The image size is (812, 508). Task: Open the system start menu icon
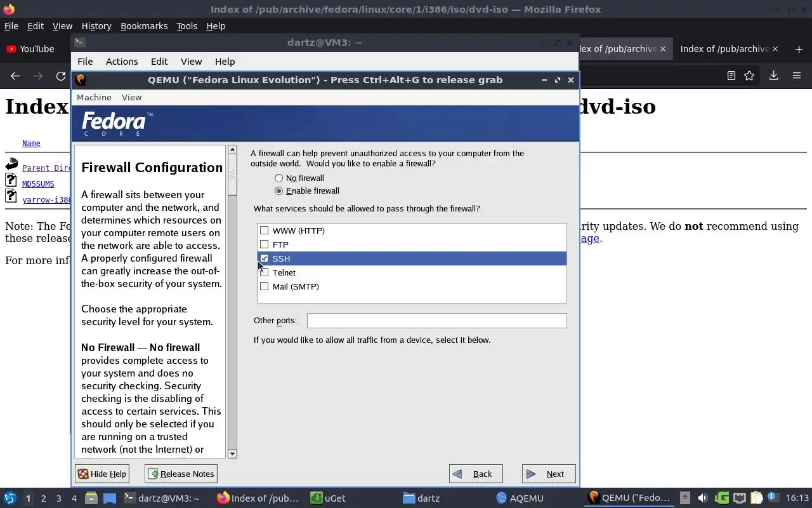pyautogui.click(x=10, y=498)
